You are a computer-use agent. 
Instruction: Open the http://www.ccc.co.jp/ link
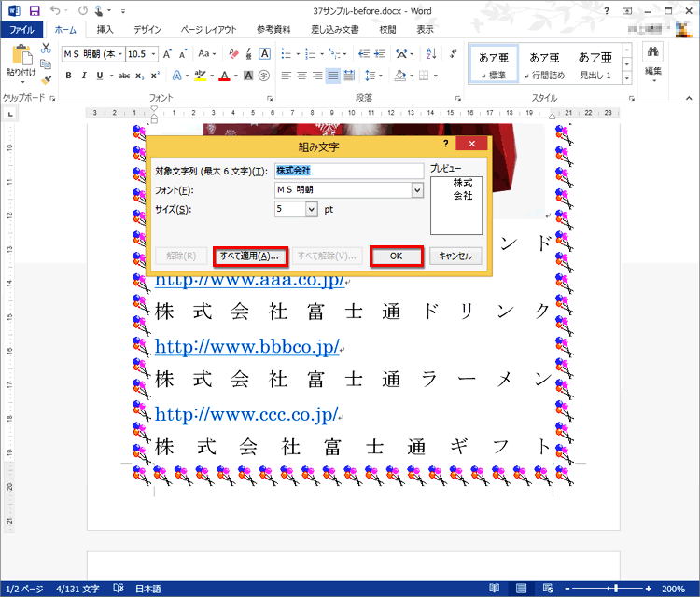[x=246, y=414]
